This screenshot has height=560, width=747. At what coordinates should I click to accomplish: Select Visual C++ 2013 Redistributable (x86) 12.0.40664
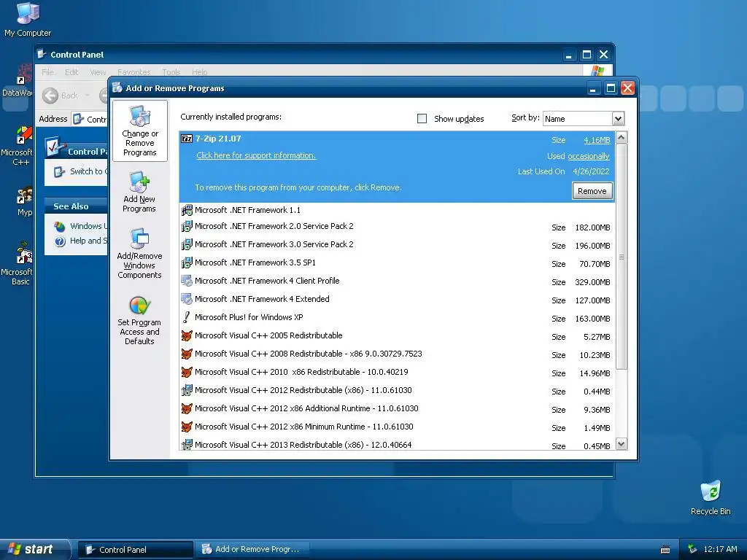click(397, 444)
